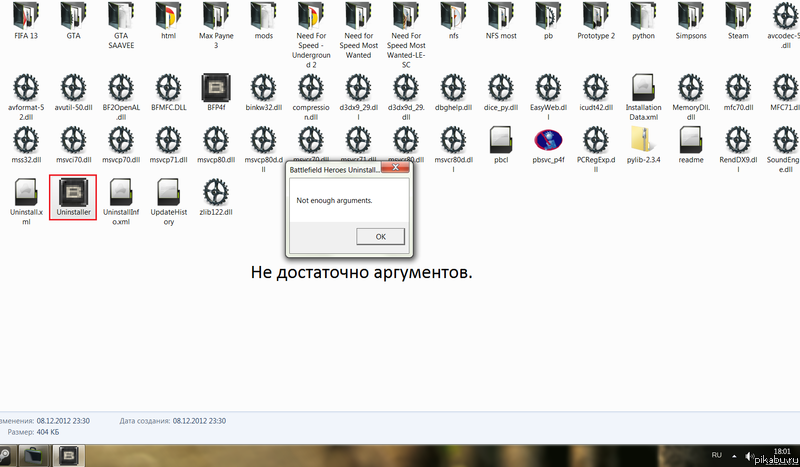Open the GTA folder icon
This screenshot has width=800, height=467.
pos(73,15)
